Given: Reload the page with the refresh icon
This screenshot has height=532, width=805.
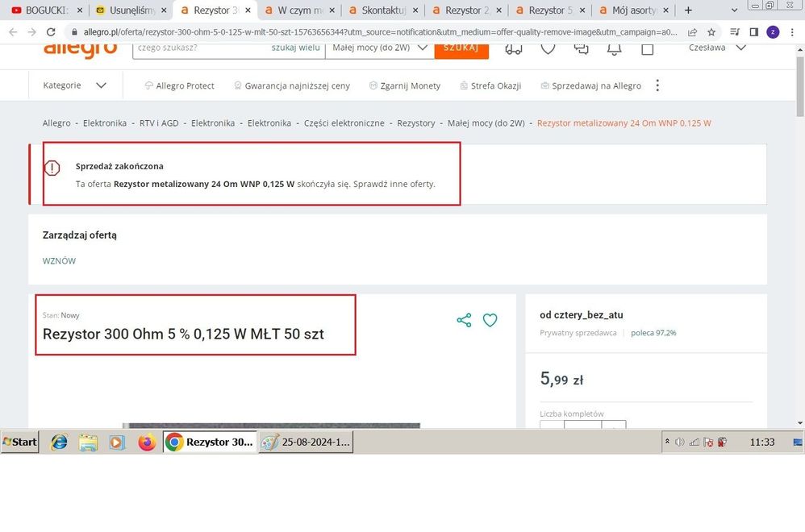Looking at the screenshot, I should coord(50,31).
